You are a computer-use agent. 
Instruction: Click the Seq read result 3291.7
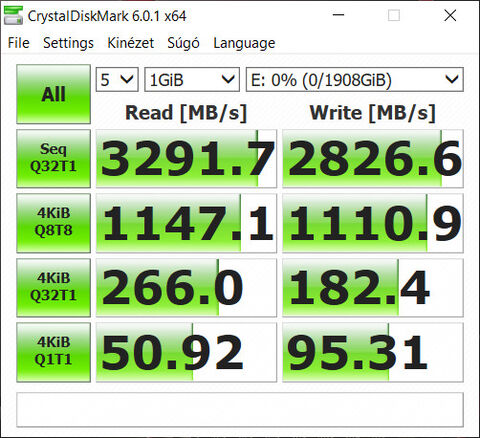pyautogui.click(x=186, y=158)
